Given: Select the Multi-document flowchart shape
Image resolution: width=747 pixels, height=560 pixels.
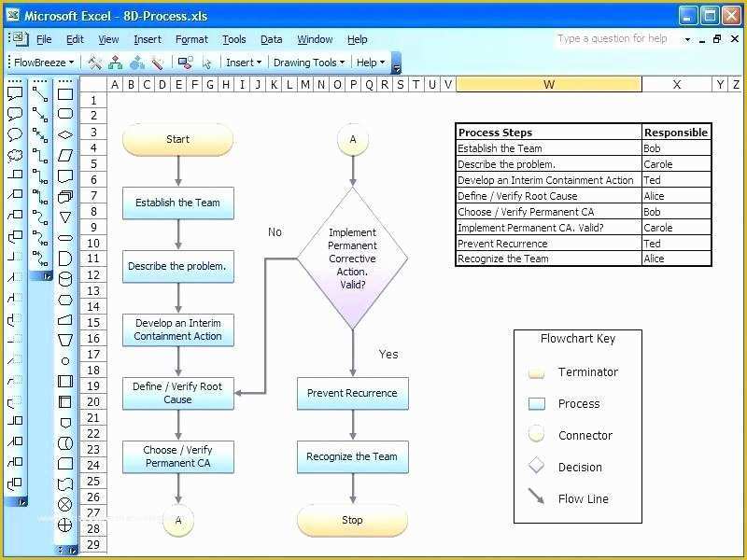Looking at the screenshot, I should (65, 197).
